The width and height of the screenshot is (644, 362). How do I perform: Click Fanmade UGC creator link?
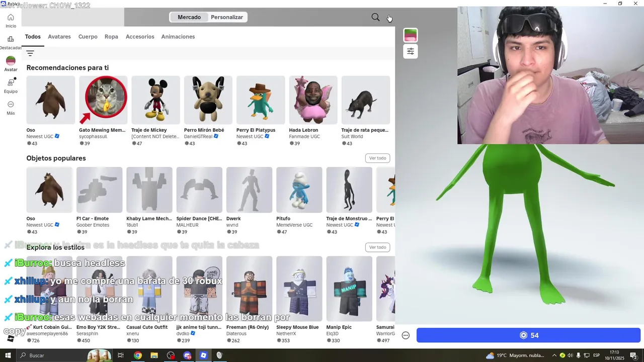(x=304, y=137)
